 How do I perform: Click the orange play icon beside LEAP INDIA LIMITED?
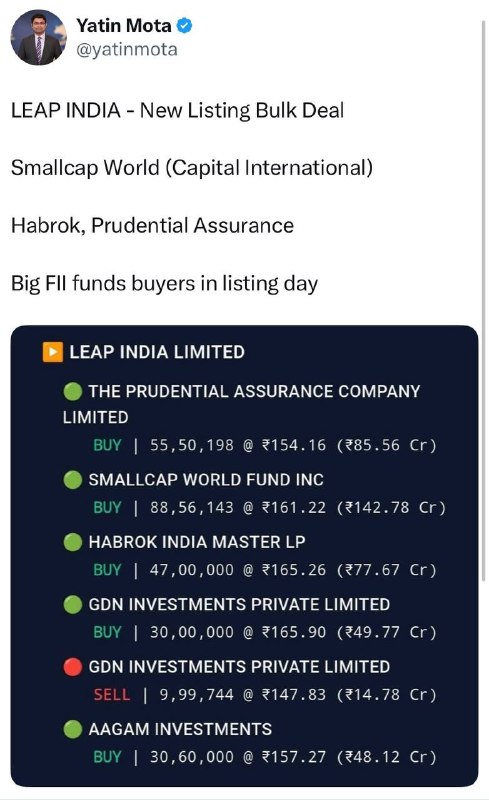[53, 352]
